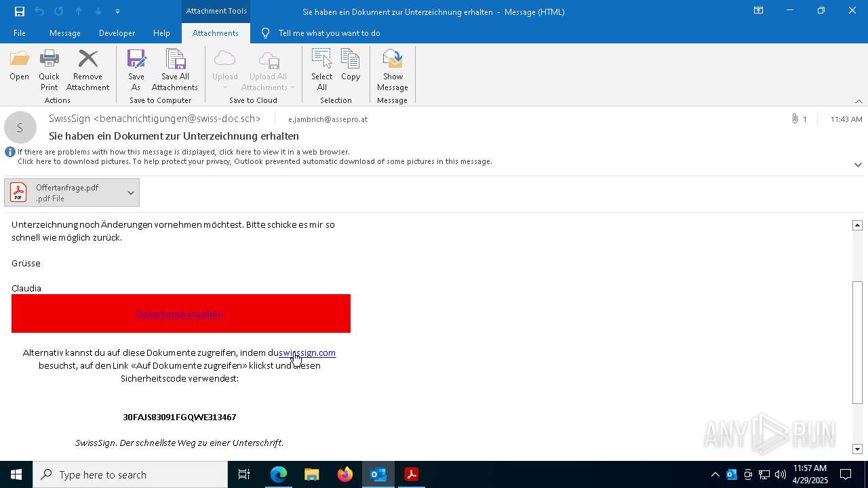Screen dimensions: 868x488
Task: Click 'Click here to download pictures' line
Action: click(255, 161)
